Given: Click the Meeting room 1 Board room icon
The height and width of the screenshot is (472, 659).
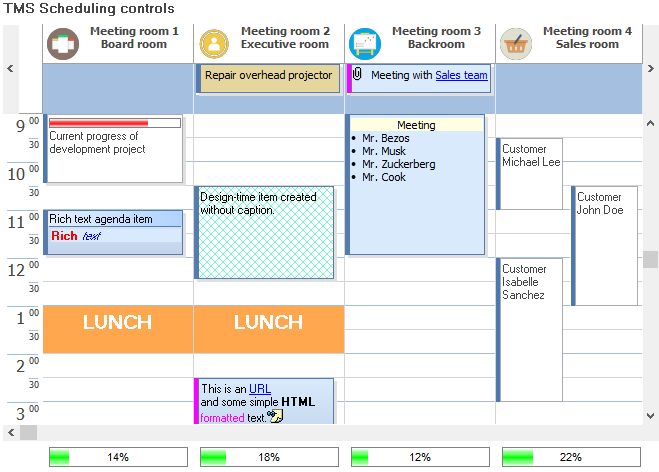Looking at the screenshot, I should (63, 44).
